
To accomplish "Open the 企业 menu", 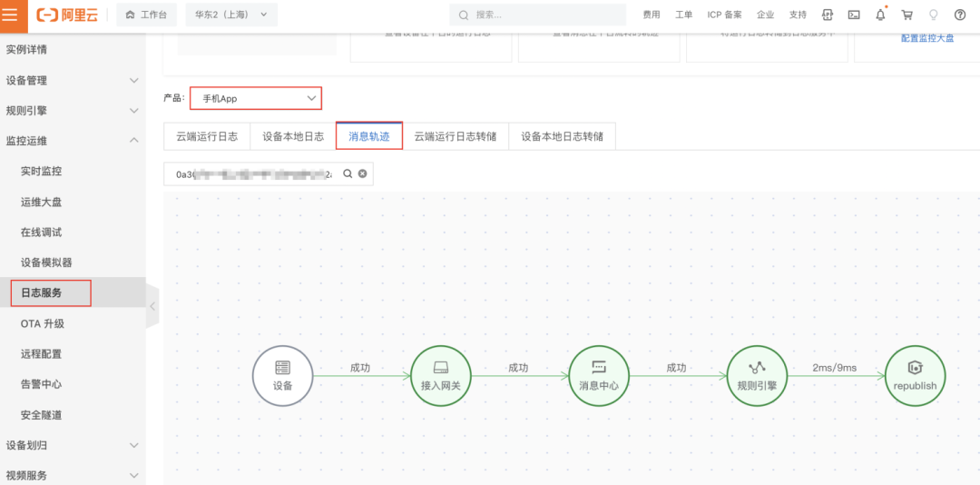I will (x=765, y=15).
